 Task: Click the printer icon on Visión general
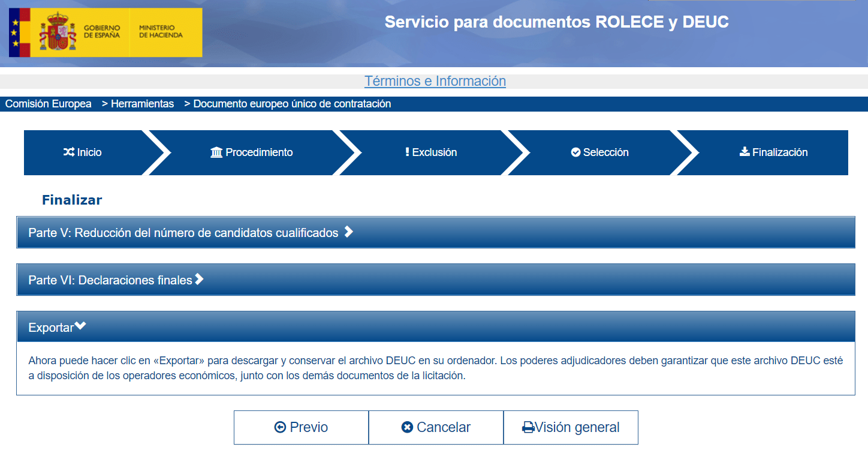528,428
